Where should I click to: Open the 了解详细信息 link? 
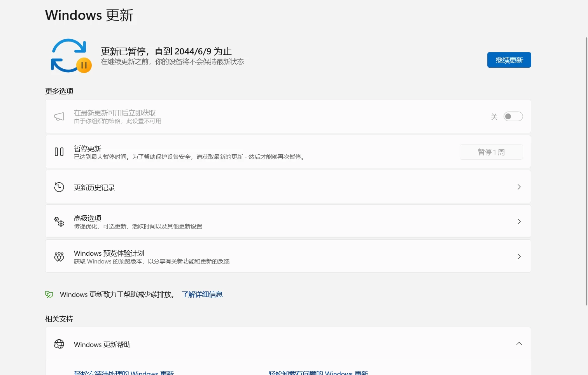(202, 295)
